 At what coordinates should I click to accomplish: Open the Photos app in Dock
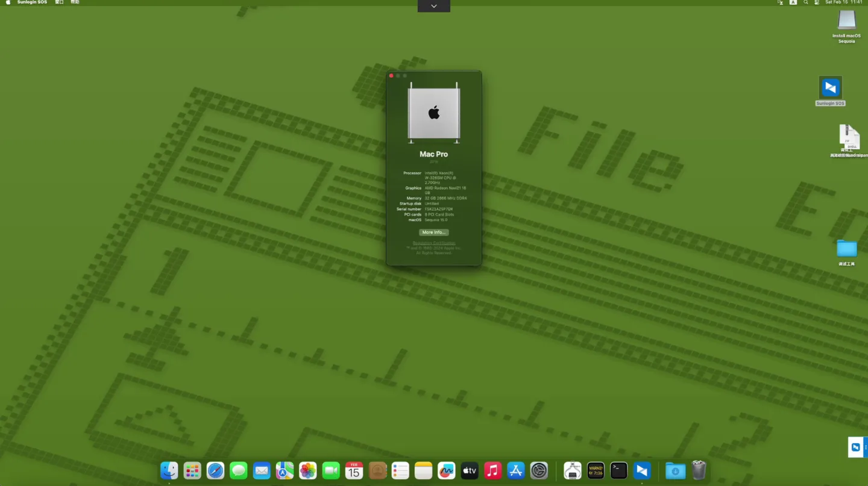click(308, 470)
